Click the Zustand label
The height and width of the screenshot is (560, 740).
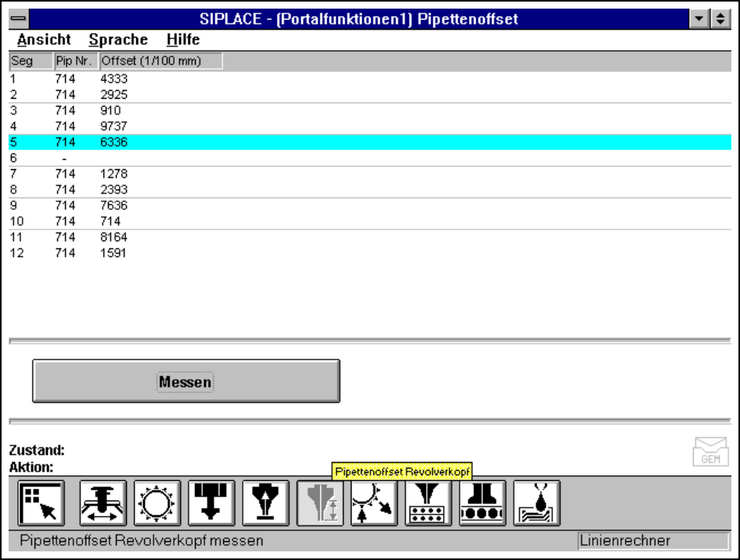click(37, 450)
